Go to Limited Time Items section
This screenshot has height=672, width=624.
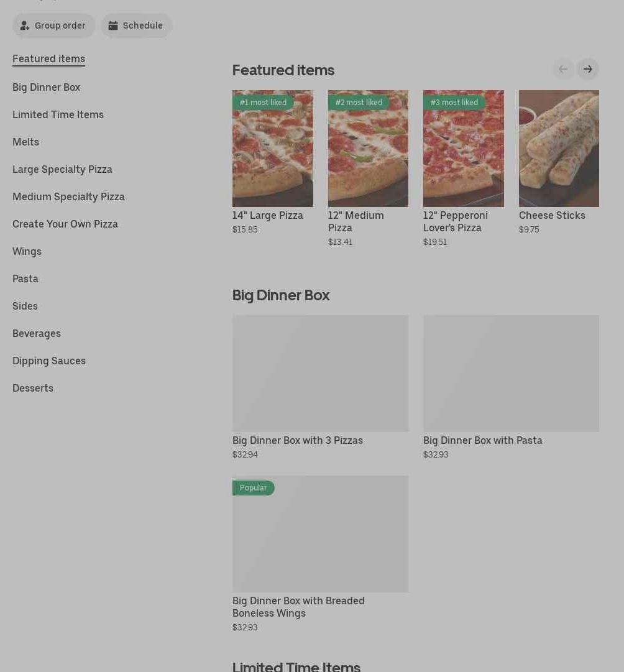58,114
